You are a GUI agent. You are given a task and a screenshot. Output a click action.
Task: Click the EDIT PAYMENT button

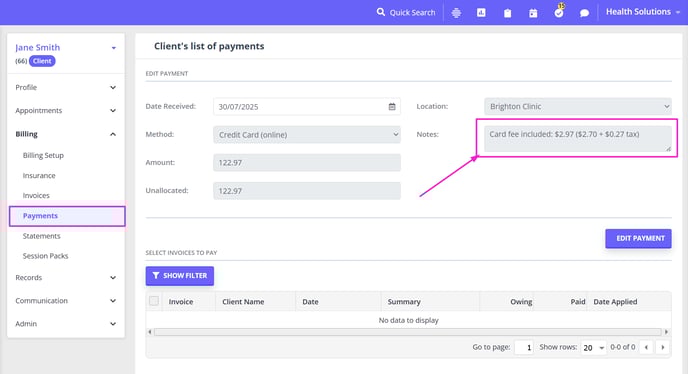coord(638,238)
